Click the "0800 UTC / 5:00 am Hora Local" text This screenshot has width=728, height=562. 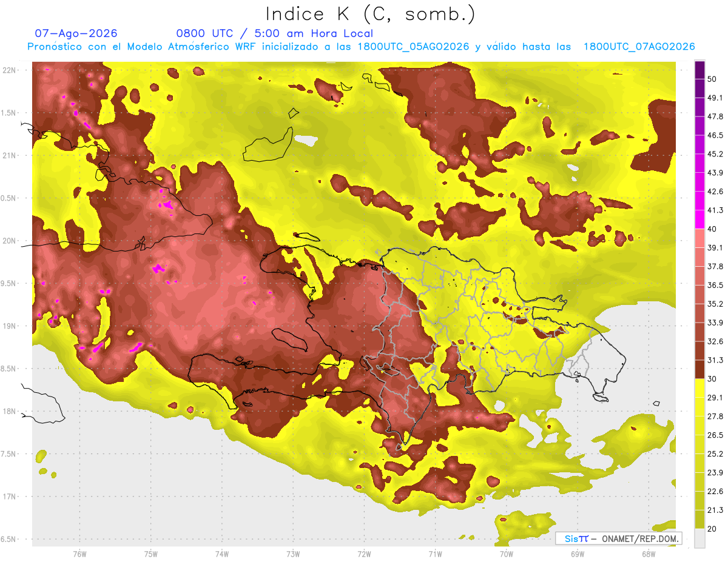click(x=274, y=33)
